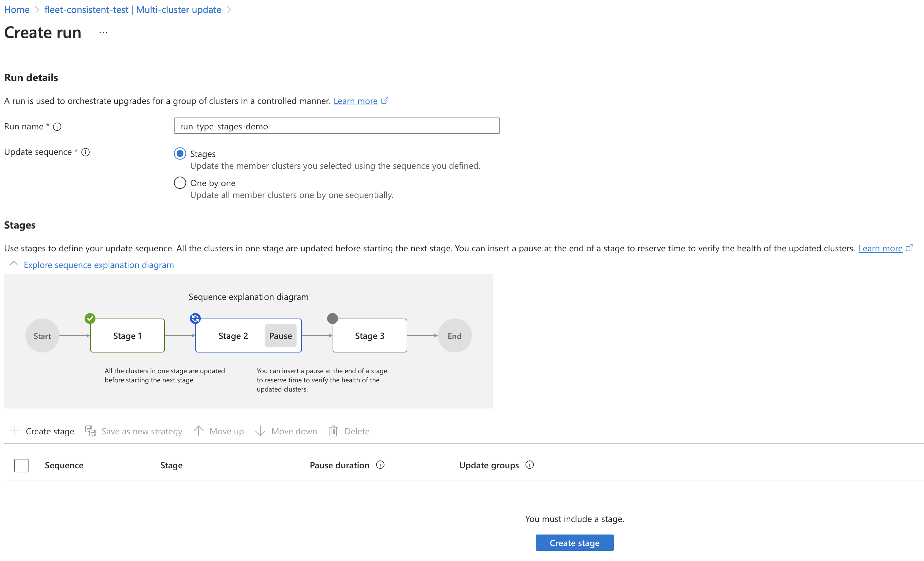
Task: Toggle the sequence checkbox in table header
Action: (x=20, y=465)
